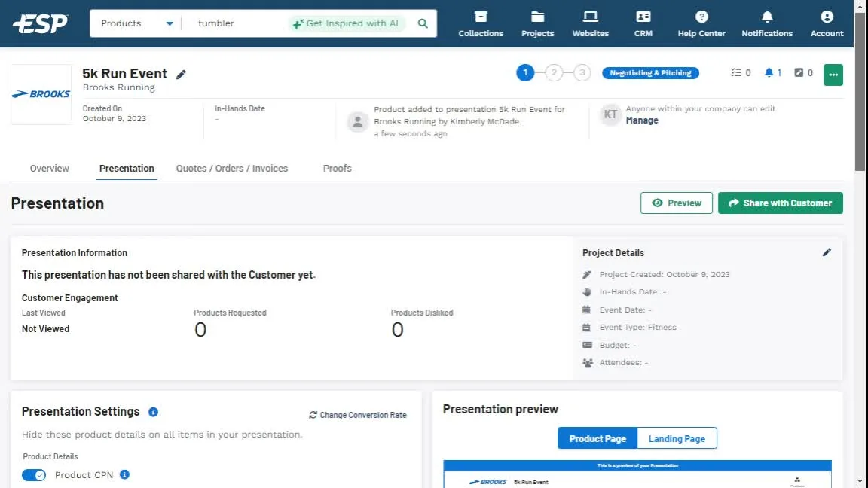This screenshot has width=868, height=488.
Task: Toggle the Product CPN switch
Action: [x=34, y=475]
